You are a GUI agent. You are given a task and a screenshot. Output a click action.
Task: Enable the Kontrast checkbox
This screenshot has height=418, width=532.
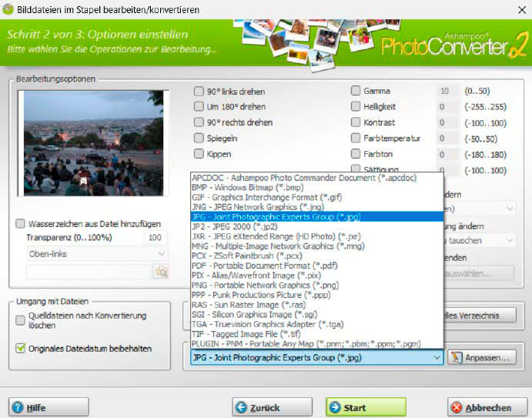point(355,122)
